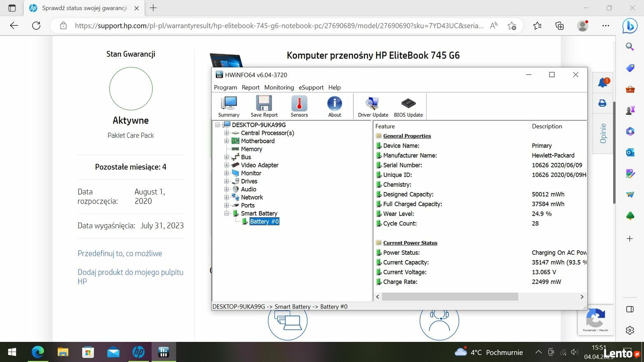Open Edge profile avatar
644x362 pixels.
583,26
